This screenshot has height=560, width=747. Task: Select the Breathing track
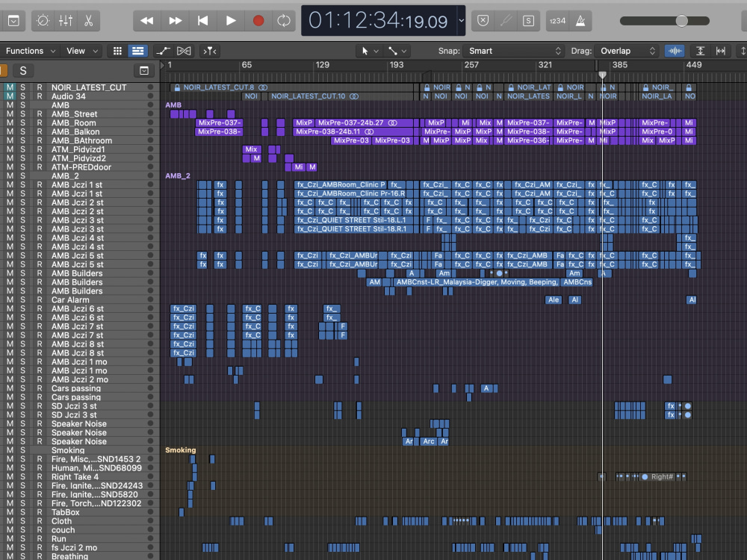pyautogui.click(x=69, y=556)
